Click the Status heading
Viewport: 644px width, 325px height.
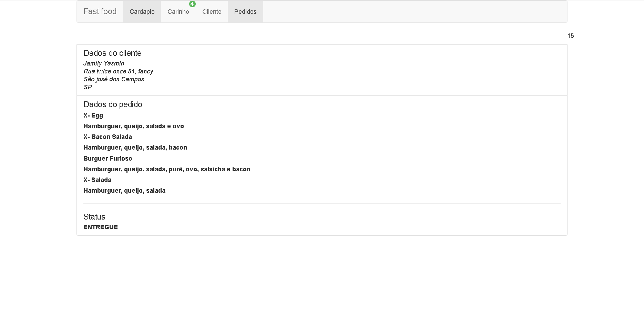(x=94, y=217)
